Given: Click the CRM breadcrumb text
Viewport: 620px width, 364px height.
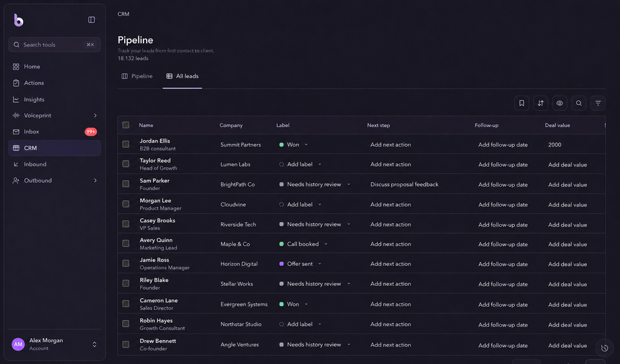Looking at the screenshot, I should tap(123, 14).
